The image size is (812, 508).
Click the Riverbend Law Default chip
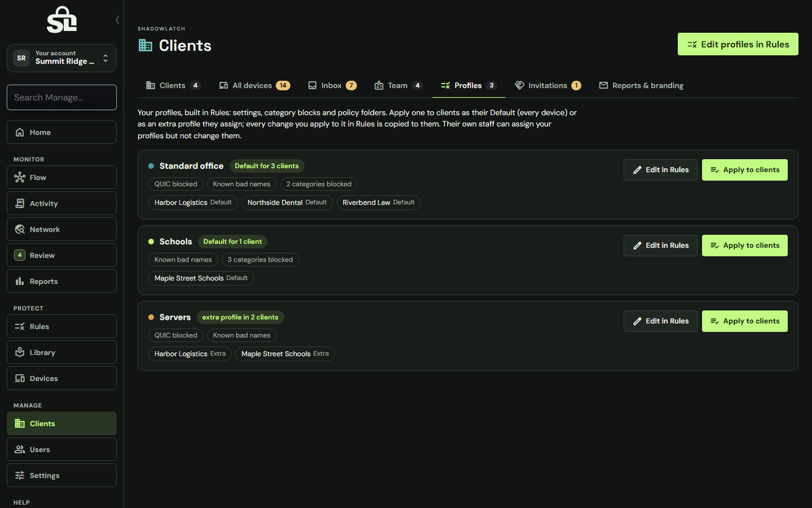click(x=378, y=203)
